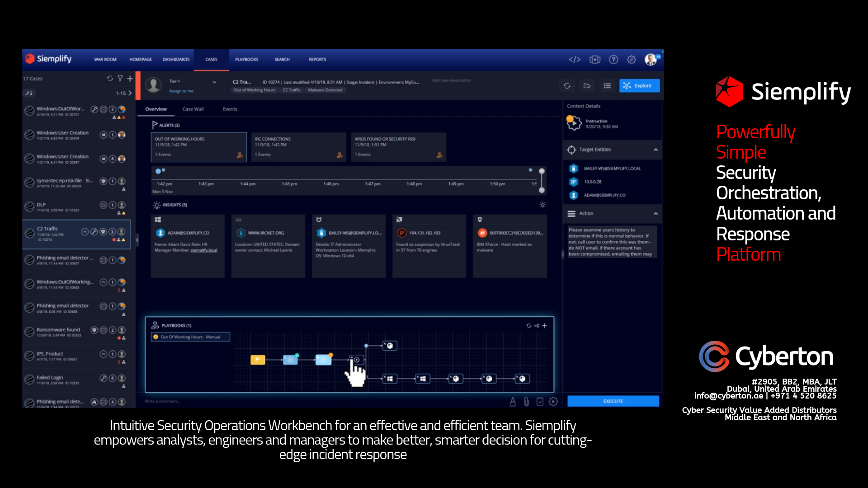Click the first timeline event dot
Viewport: 868px width, 488px height.
[158, 171]
